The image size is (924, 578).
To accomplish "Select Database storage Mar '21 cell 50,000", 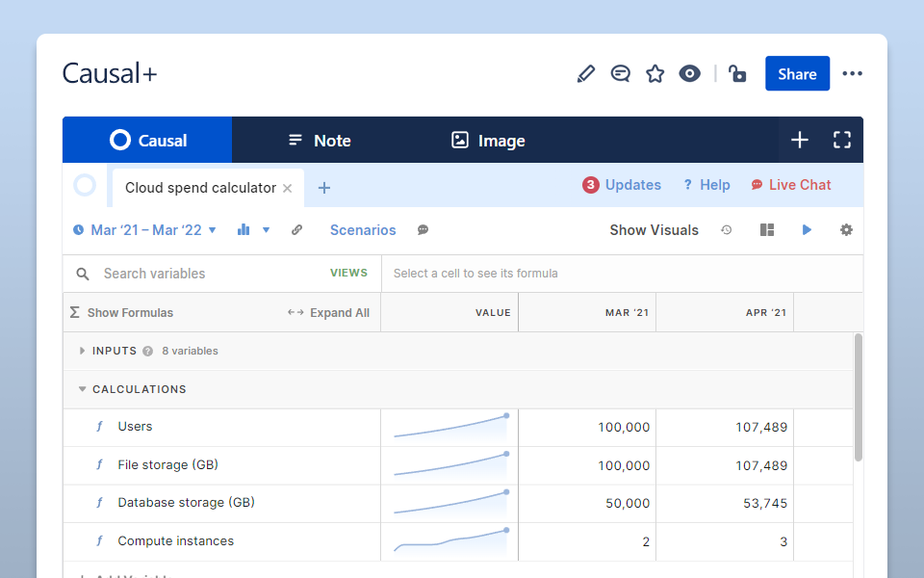I will tap(587, 503).
